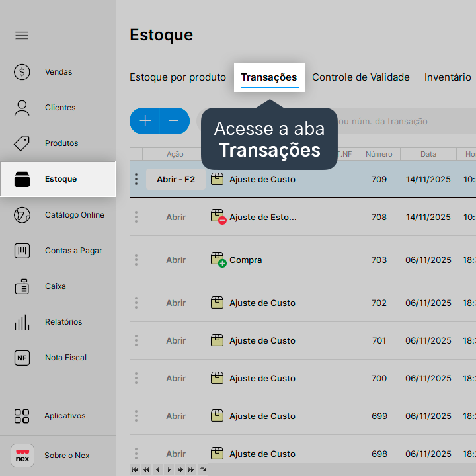Screen dimensions: 476x476
Task: Open Vendas menu item
Action: (x=58, y=72)
